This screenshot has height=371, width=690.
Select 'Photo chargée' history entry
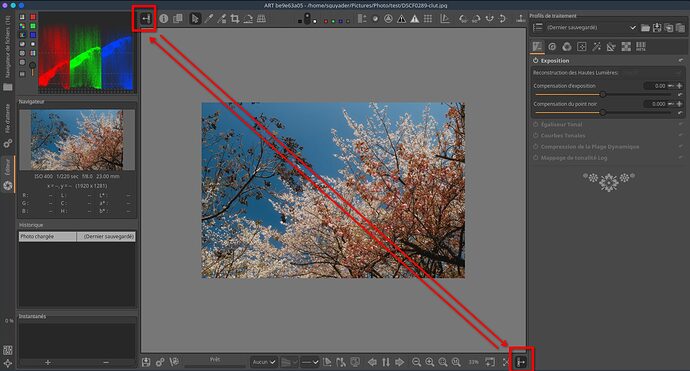77,236
